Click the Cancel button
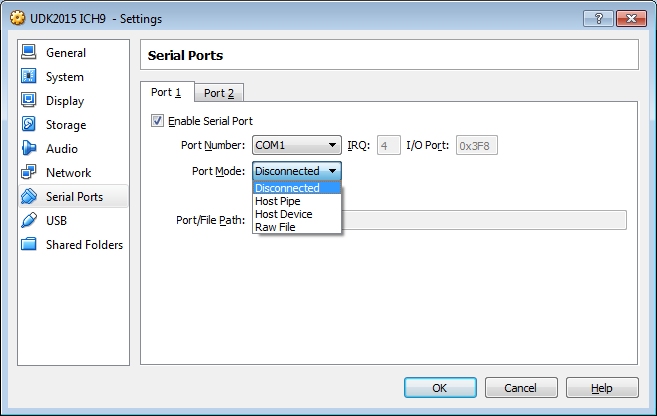This screenshot has height=416, width=657. [x=521, y=388]
